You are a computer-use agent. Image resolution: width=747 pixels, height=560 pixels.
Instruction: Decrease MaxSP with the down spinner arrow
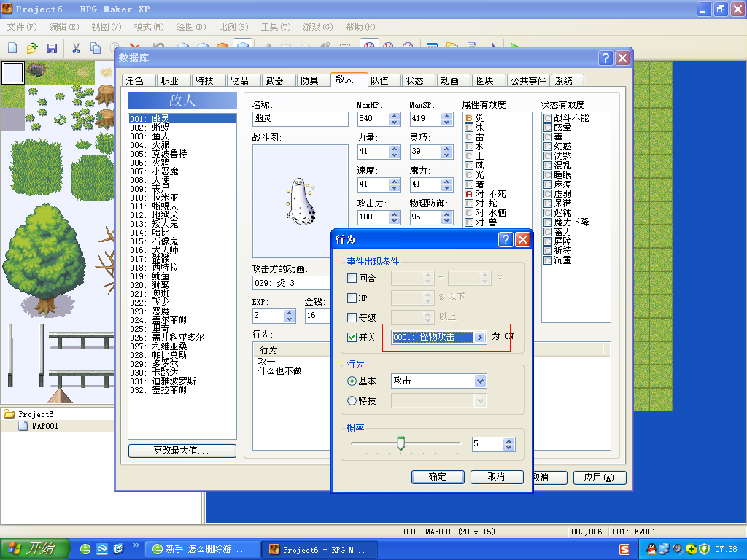[446, 122]
